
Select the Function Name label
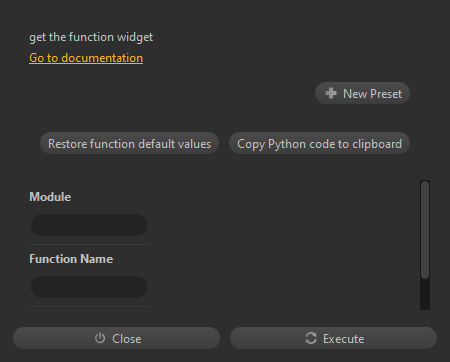[x=71, y=259]
